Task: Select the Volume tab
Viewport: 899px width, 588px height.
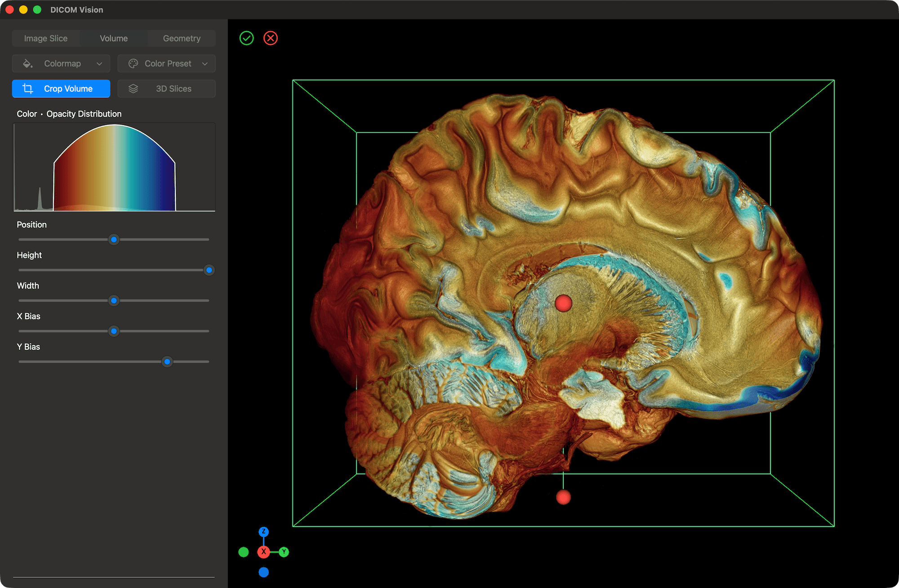Action: (x=114, y=38)
